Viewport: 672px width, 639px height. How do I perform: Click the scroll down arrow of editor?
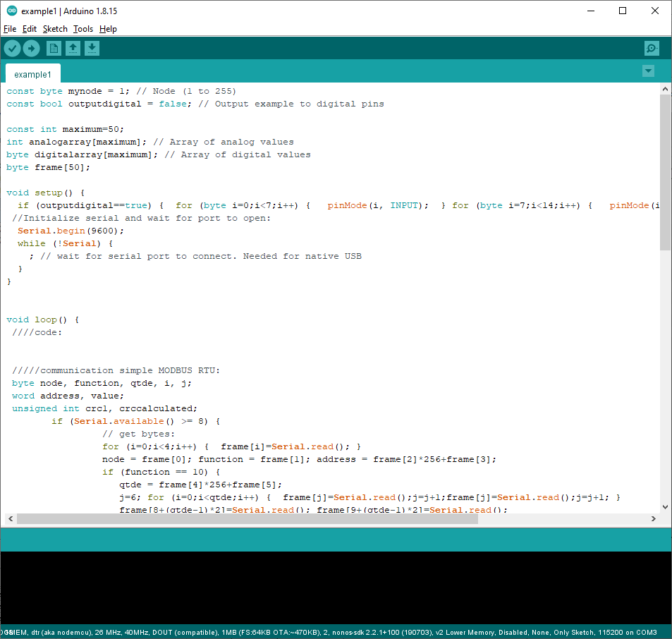[x=665, y=506]
